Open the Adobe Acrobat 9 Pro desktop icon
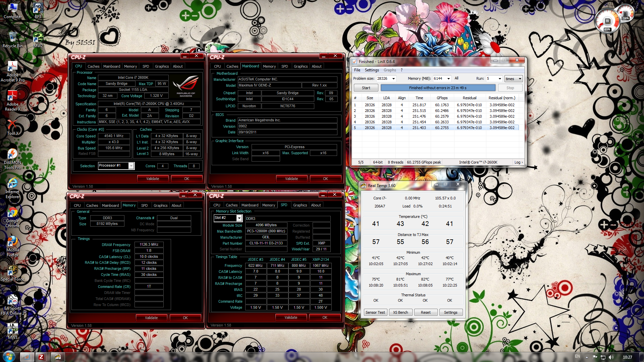The image size is (644, 362). click(x=12, y=67)
